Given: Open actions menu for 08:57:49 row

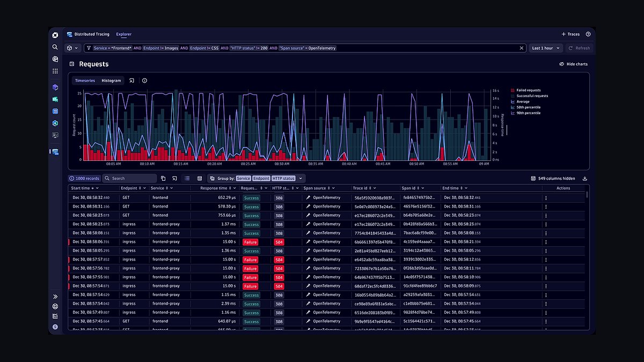Looking at the screenshot, I should (546, 313).
